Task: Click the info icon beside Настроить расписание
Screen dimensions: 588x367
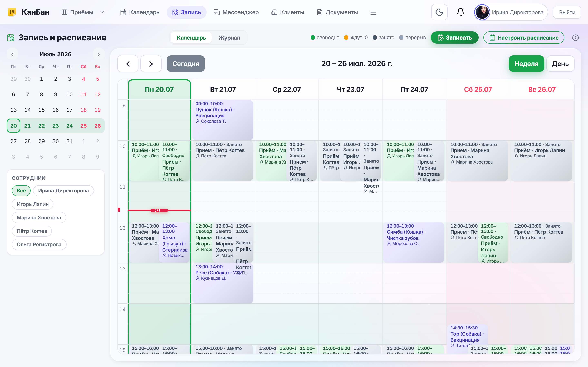Action: pyautogui.click(x=575, y=38)
